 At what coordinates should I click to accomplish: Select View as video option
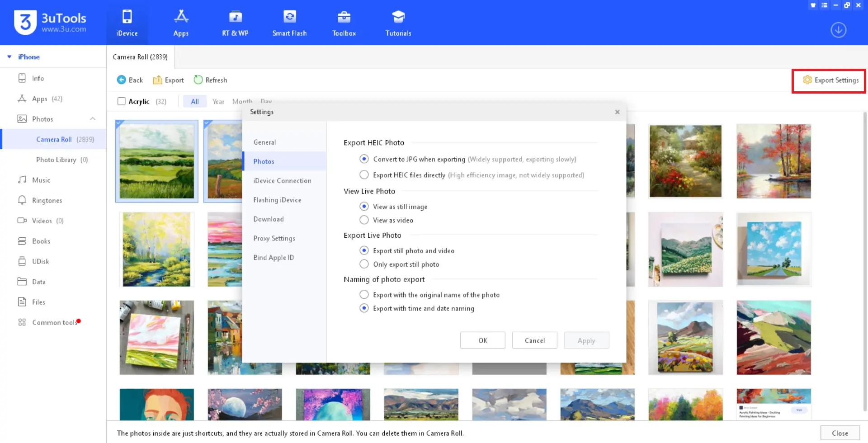pyautogui.click(x=364, y=220)
